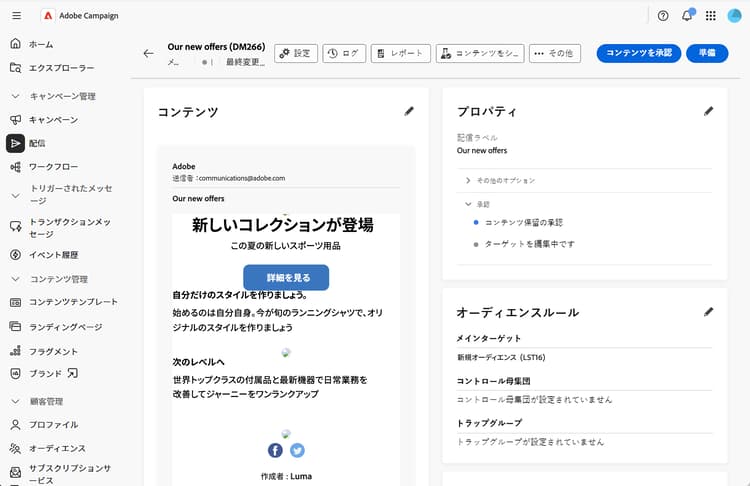Open the レポート button
This screenshot has width=750, height=486.
pos(401,54)
